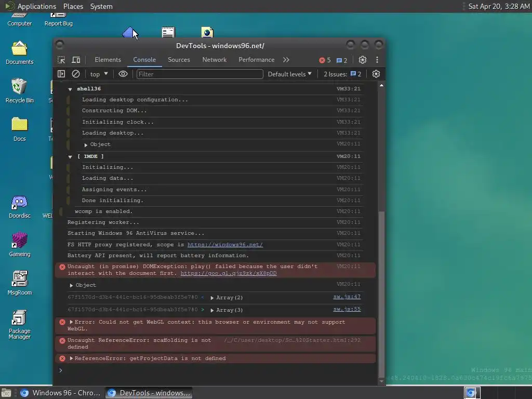Expand the Array(3) entry

212,310
